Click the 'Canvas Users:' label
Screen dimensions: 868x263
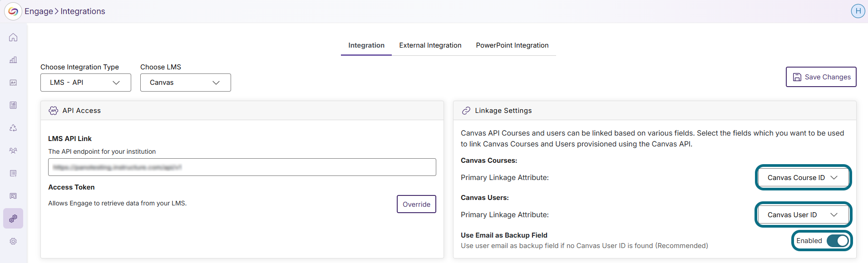coord(485,198)
